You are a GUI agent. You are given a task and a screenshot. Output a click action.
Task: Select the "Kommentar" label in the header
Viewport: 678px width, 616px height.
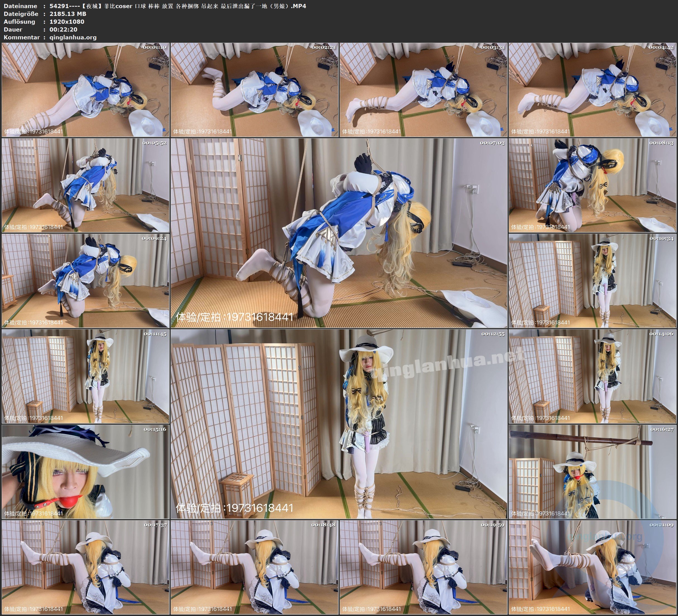coord(22,37)
